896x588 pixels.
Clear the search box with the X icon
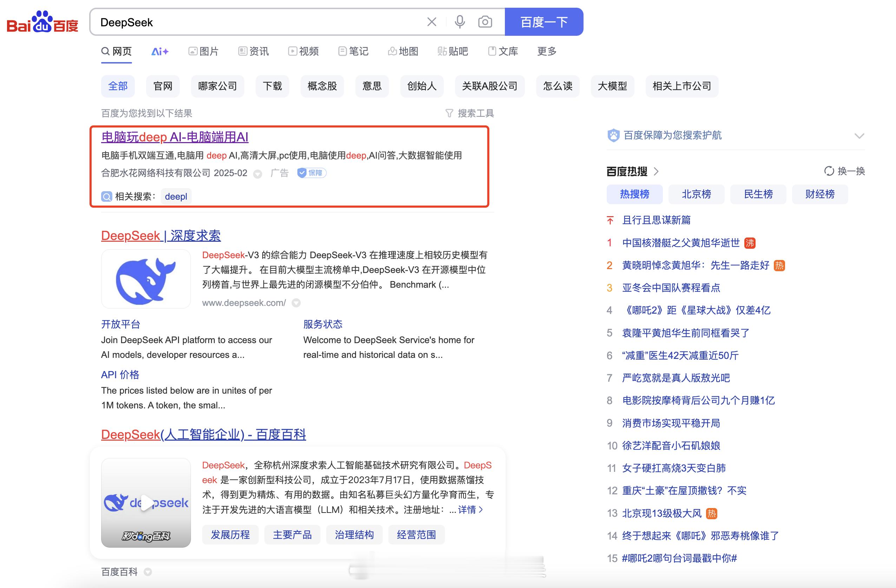(x=432, y=22)
